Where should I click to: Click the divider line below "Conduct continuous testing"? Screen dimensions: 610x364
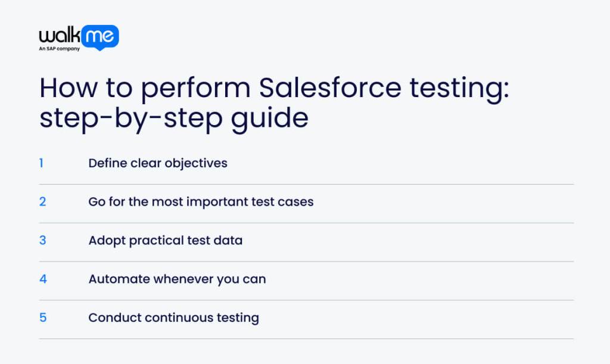coord(306,339)
